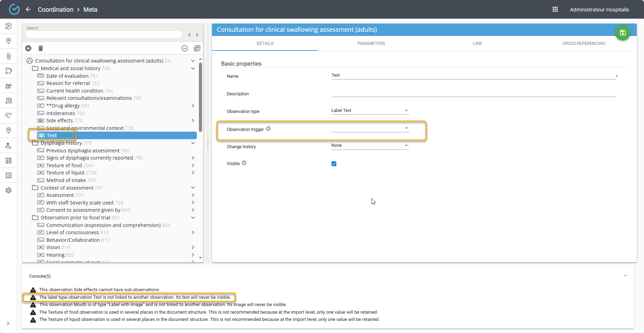Click the Observation trigger info icon
Screen dimensions: 644x333
(268, 129)
